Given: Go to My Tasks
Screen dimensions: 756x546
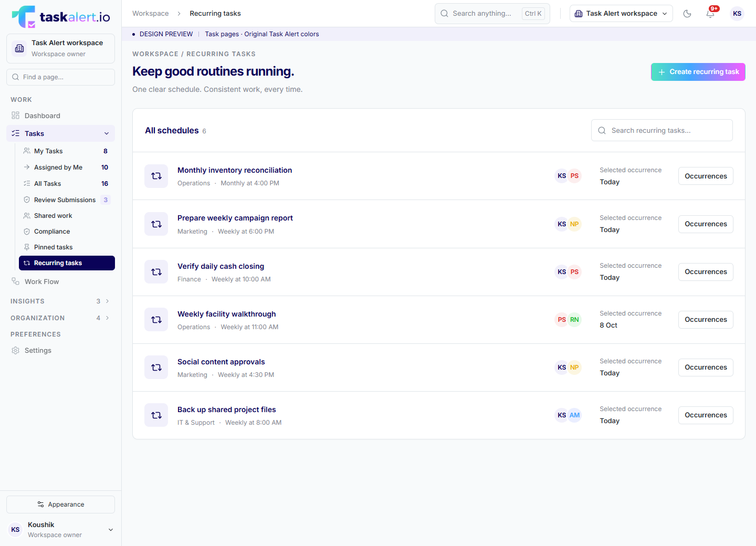Looking at the screenshot, I should coord(67,151).
